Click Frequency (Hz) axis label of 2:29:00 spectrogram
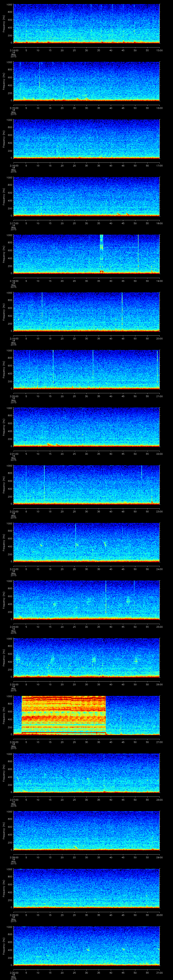The height and width of the screenshot is (980, 173). pos(4,888)
